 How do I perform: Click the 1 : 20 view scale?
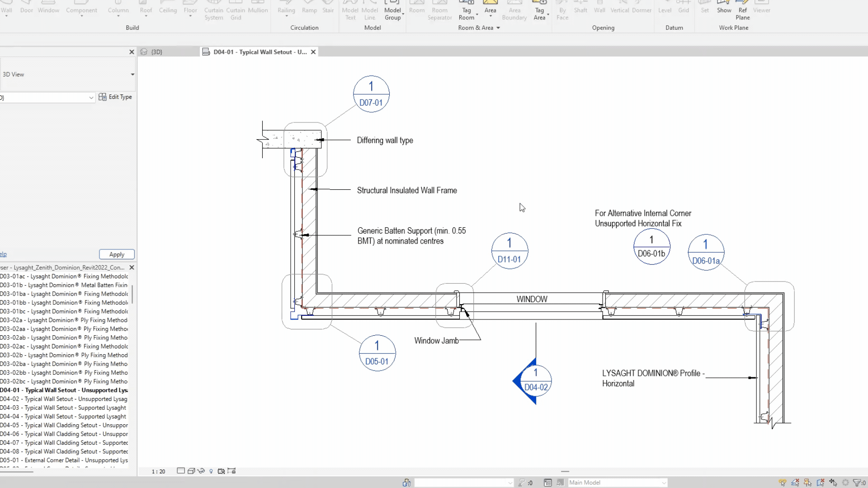[x=158, y=471]
